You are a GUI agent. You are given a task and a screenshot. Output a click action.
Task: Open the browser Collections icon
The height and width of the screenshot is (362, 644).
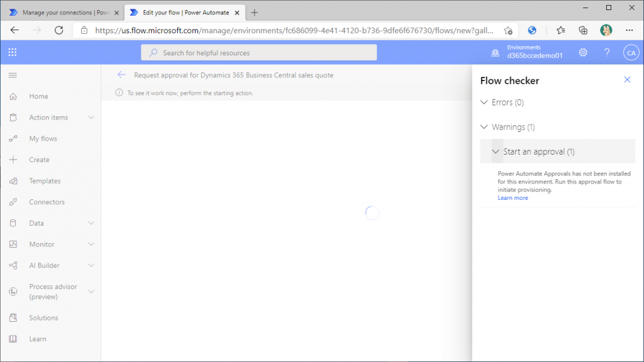[x=583, y=30]
